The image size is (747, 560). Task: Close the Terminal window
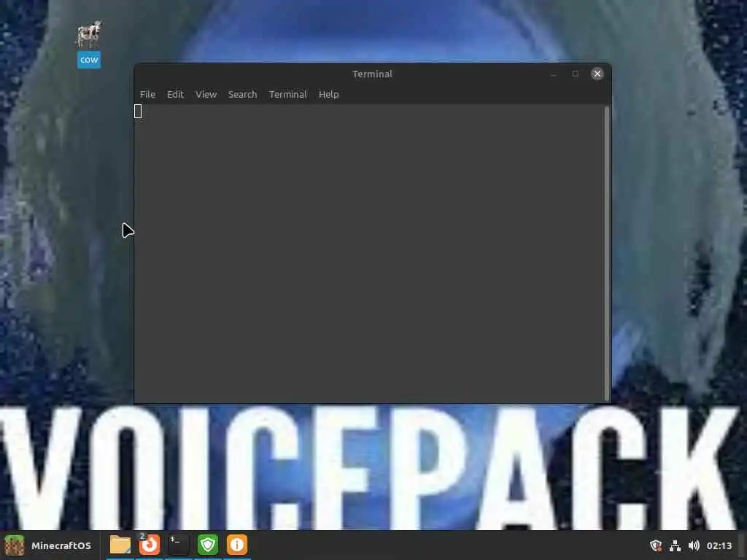(x=597, y=74)
